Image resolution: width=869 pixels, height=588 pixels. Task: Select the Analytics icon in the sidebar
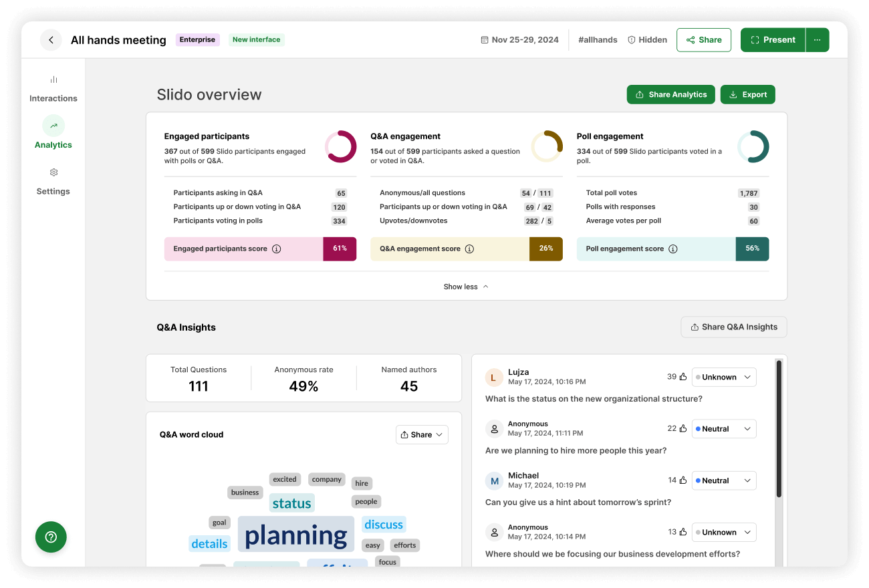pyautogui.click(x=53, y=126)
